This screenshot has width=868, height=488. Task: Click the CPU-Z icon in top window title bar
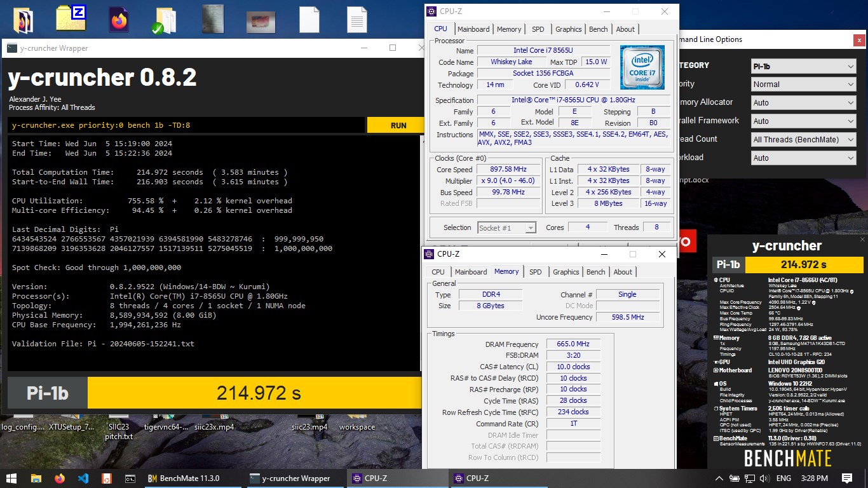tap(431, 11)
